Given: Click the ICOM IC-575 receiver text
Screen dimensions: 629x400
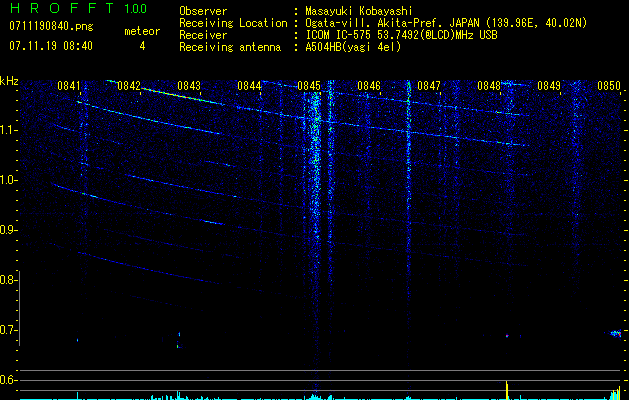Looking at the screenshot, I should click(x=401, y=35).
